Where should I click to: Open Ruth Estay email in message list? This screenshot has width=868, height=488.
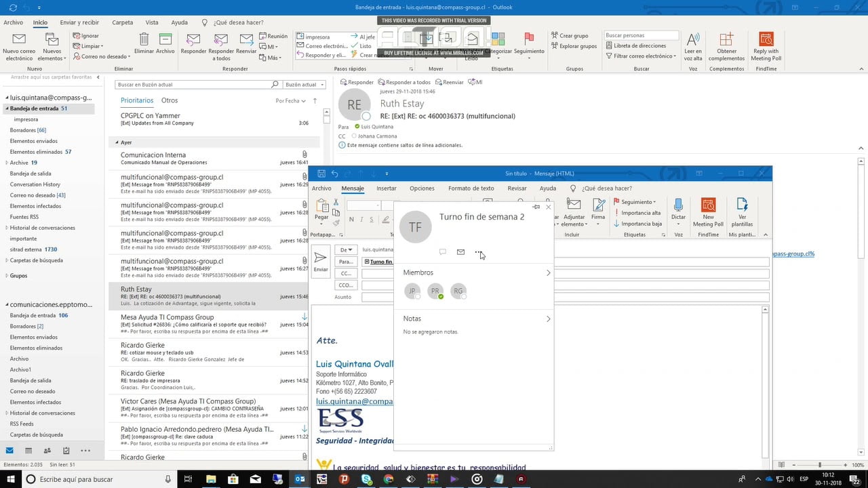point(208,296)
